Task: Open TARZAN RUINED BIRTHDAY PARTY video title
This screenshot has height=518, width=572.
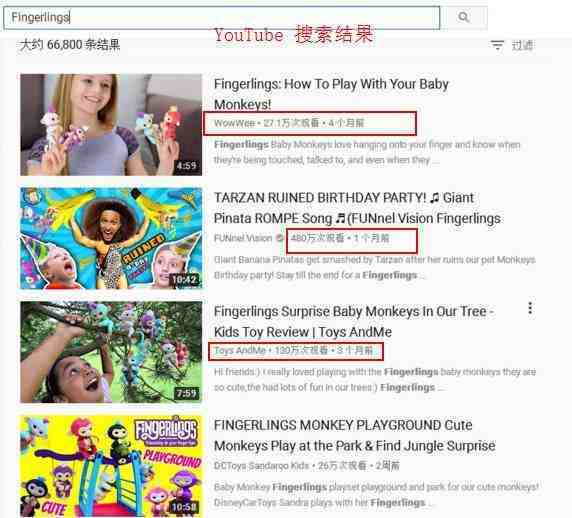Action: tap(357, 208)
